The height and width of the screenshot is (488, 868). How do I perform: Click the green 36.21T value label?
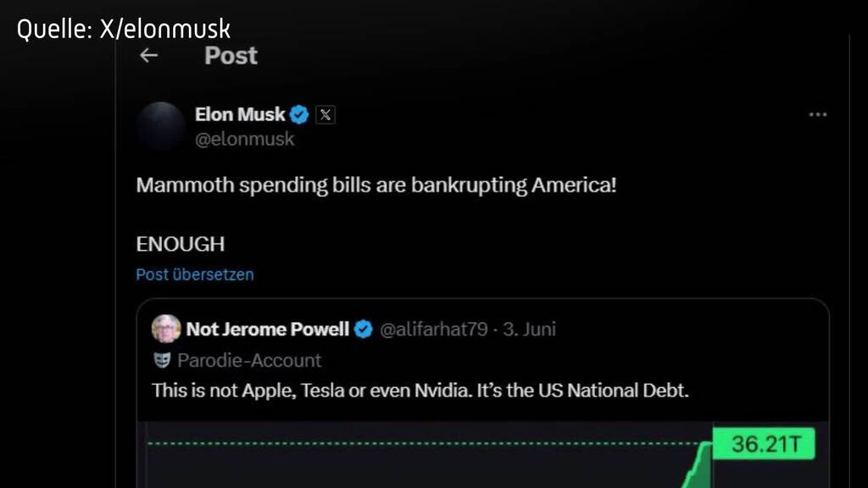tap(762, 443)
